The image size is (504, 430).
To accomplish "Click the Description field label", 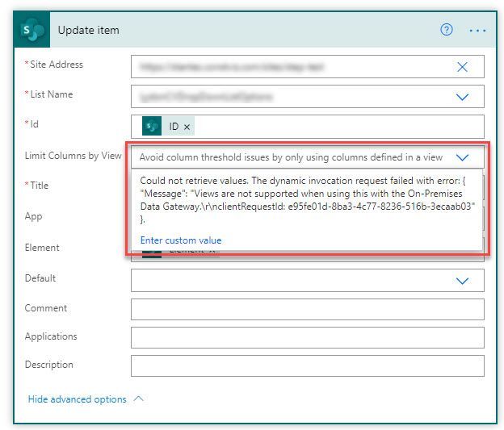I will (x=48, y=365).
